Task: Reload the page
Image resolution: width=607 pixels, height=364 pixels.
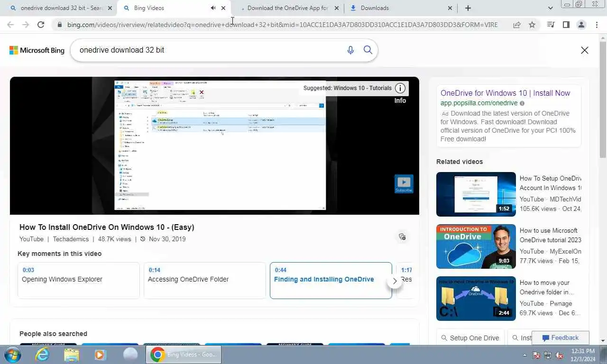Action: point(41,25)
